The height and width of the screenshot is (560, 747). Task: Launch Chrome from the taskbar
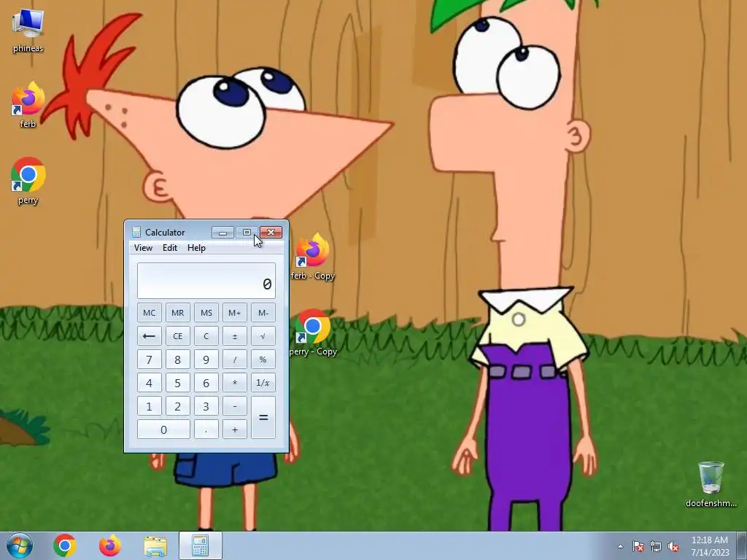(65, 545)
